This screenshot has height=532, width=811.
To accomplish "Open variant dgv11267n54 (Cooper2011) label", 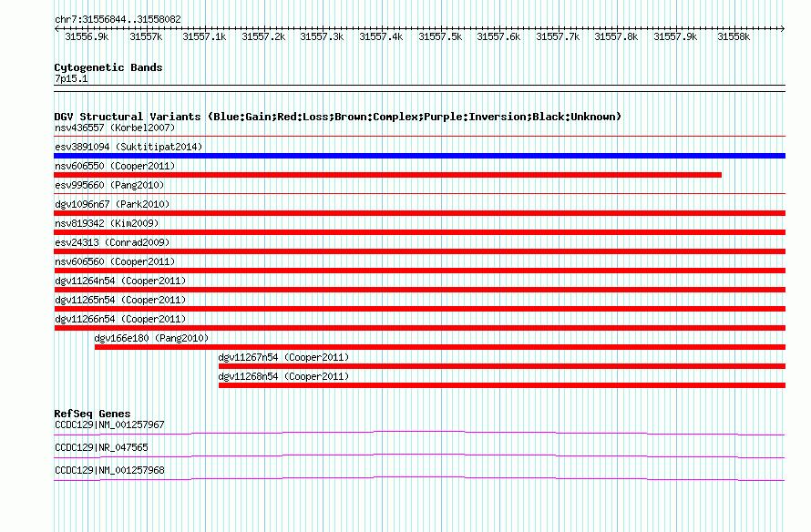I will tap(283, 357).
